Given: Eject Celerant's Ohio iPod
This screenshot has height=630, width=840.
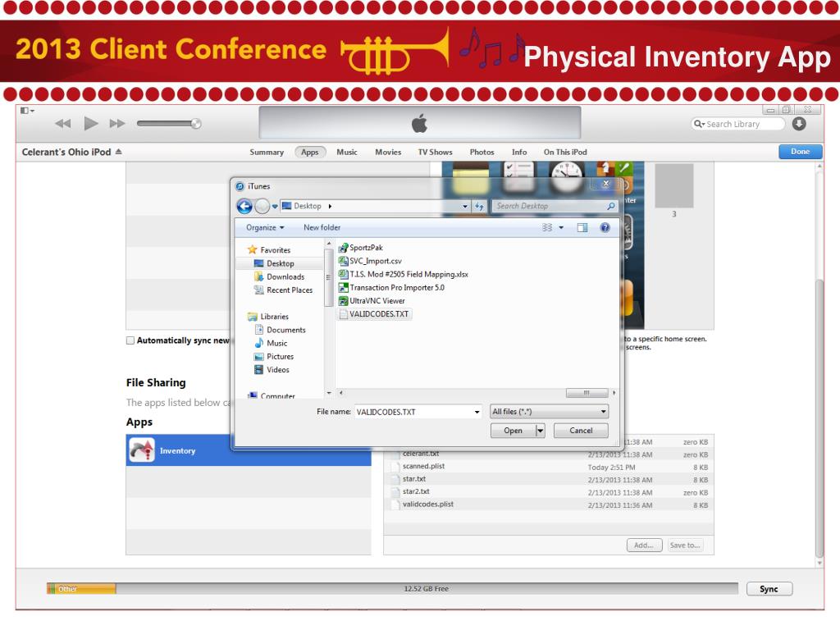Looking at the screenshot, I should pos(119,152).
